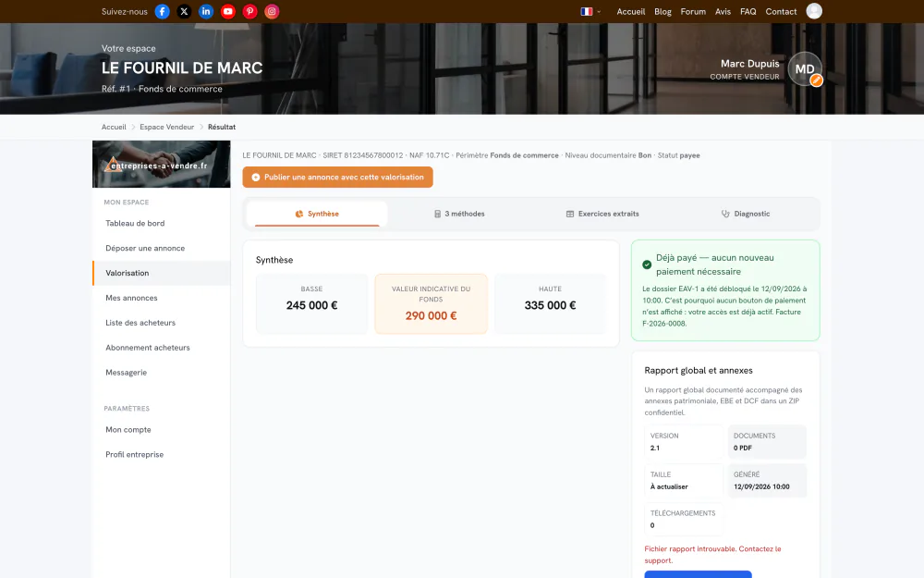
Task: Select Valorisation in sidebar
Action: (162, 273)
